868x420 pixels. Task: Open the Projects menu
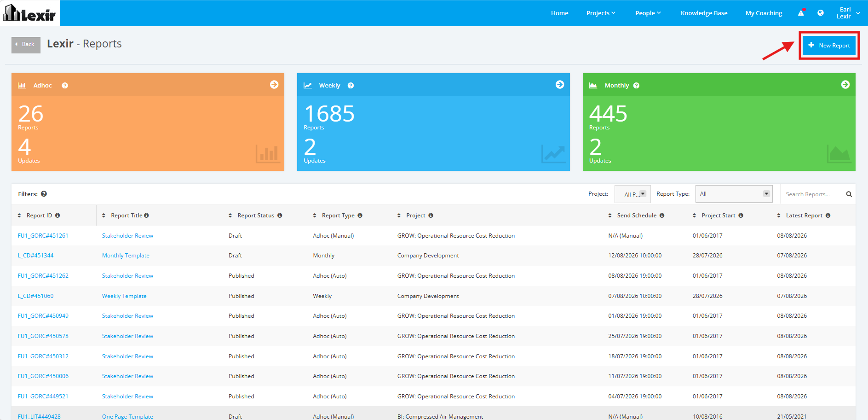601,13
